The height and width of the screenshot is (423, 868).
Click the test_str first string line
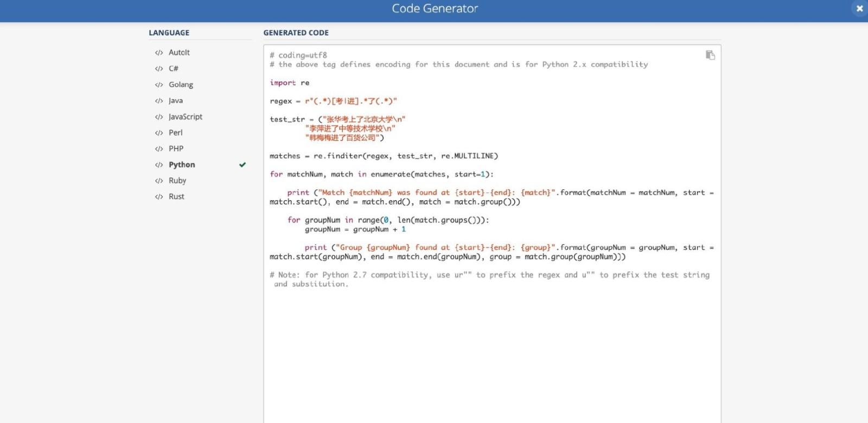pyautogui.click(x=337, y=120)
